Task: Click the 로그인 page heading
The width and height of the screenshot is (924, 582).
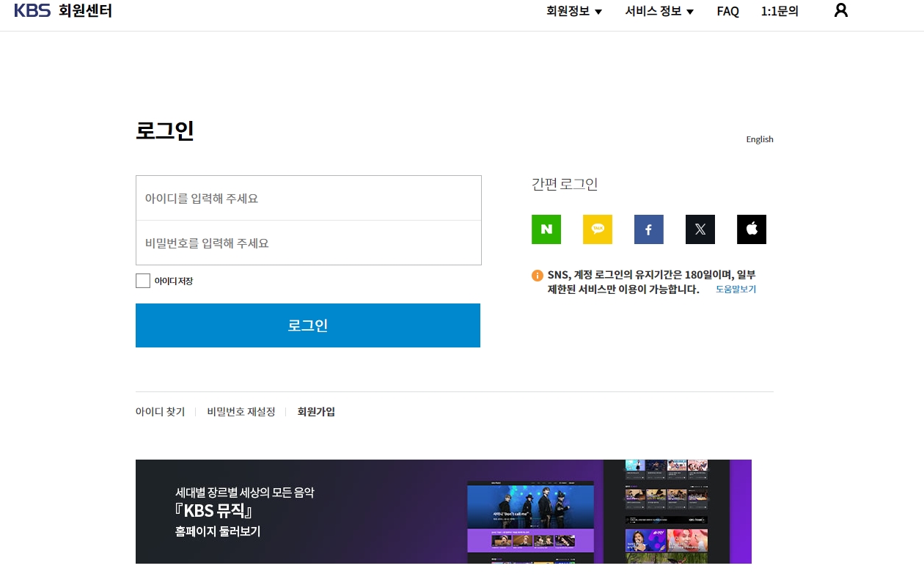Action: [x=165, y=130]
